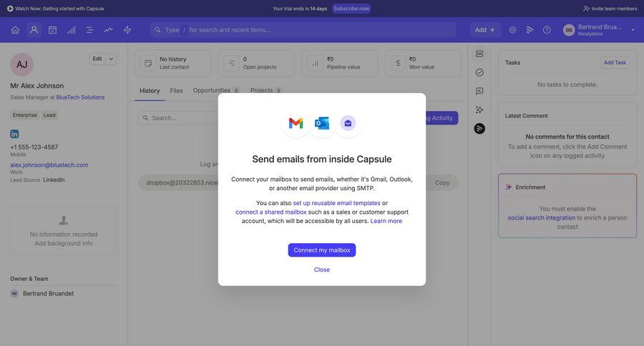Open the Sales Pipeline bar chart icon
644x346 pixels.
72,30
